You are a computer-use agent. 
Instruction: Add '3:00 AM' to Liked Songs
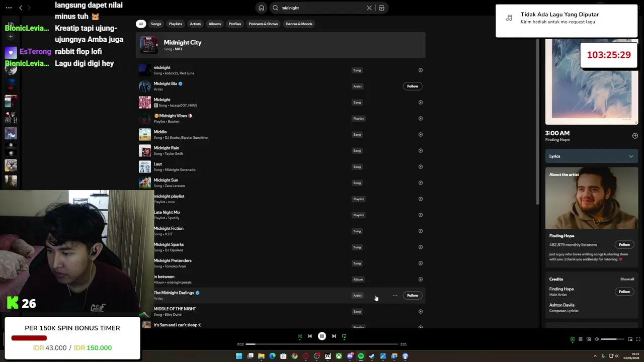635,136
